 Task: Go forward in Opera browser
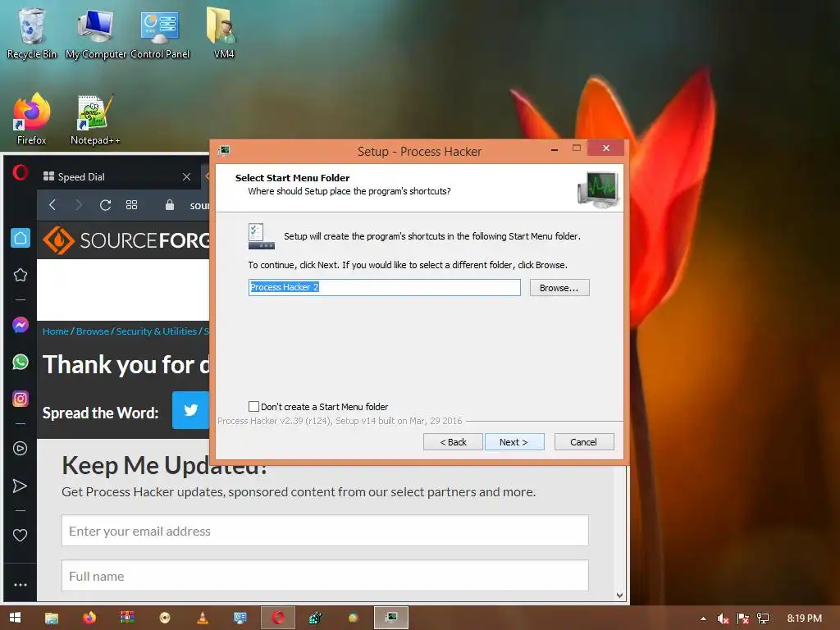point(79,204)
